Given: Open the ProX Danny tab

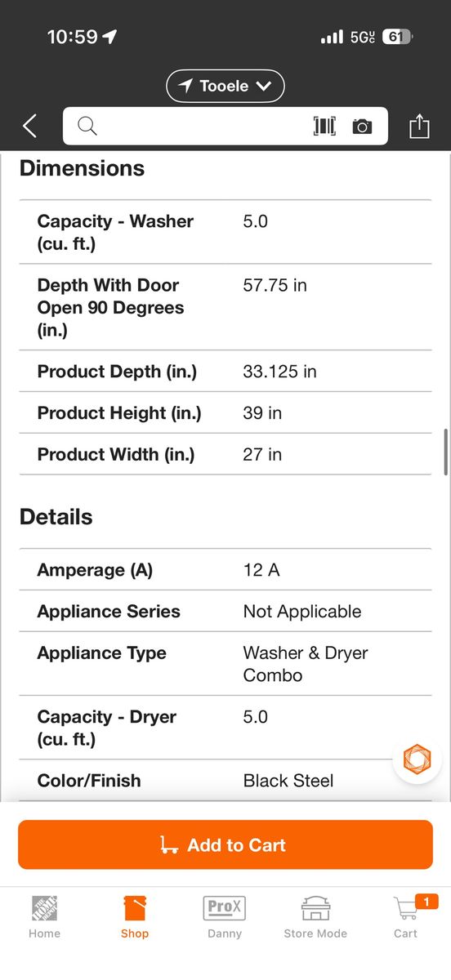Looking at the screenshot, I should [225, 916].
